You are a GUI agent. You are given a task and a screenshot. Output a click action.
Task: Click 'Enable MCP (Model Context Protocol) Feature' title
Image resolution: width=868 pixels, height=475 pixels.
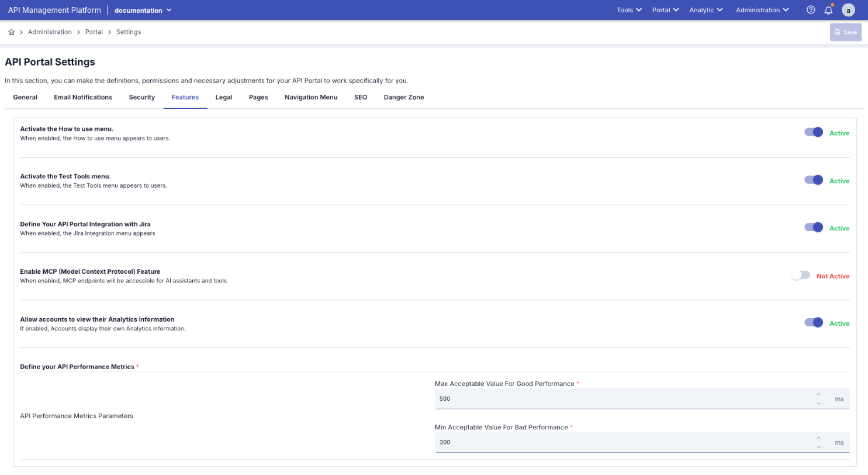(90, 271)
